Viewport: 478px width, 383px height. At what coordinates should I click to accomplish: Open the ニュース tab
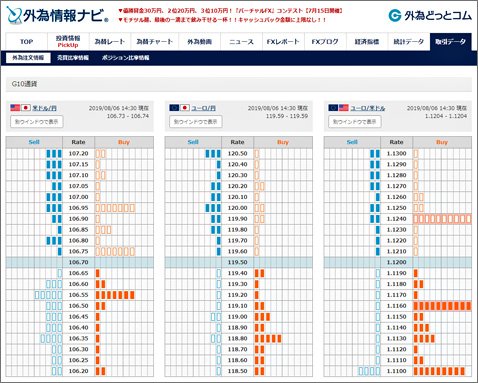pyautogui.click(x=241, y=42)
